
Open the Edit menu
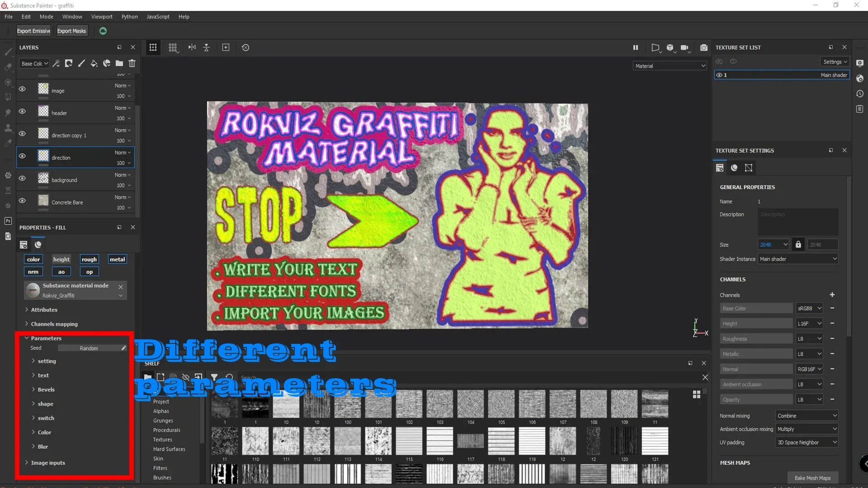tap(26, 17)
